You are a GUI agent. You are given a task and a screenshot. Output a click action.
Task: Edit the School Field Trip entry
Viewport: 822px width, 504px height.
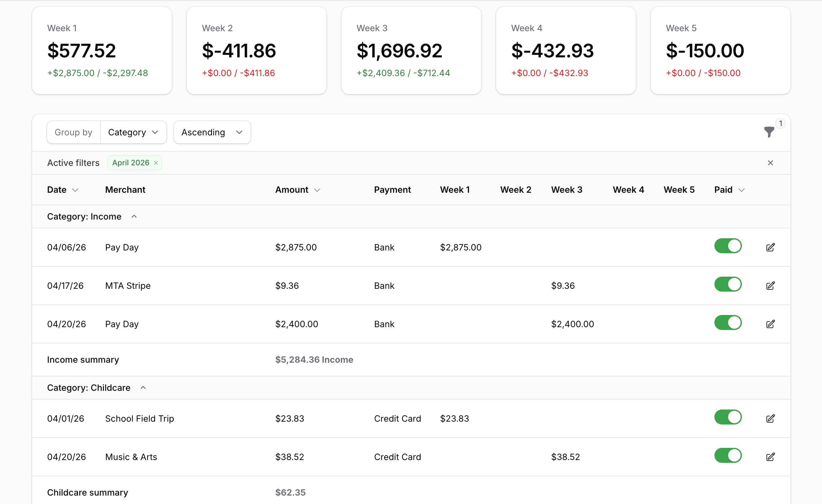tap(770, 418)
